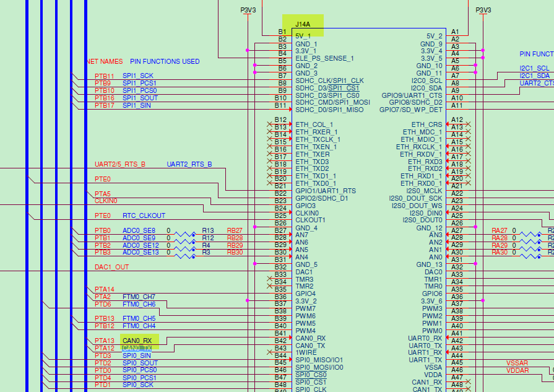
Task: Select net label PTB12
Action: point(105,326)
